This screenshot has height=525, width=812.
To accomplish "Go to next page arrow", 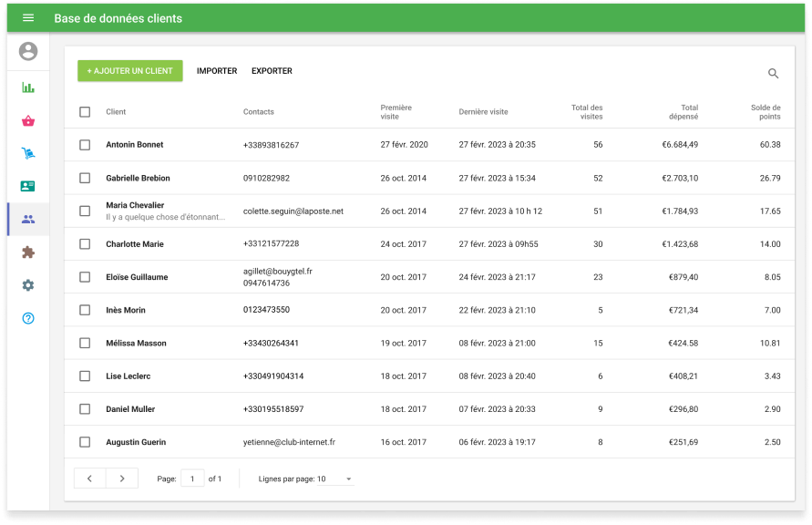I will (122, 479).
